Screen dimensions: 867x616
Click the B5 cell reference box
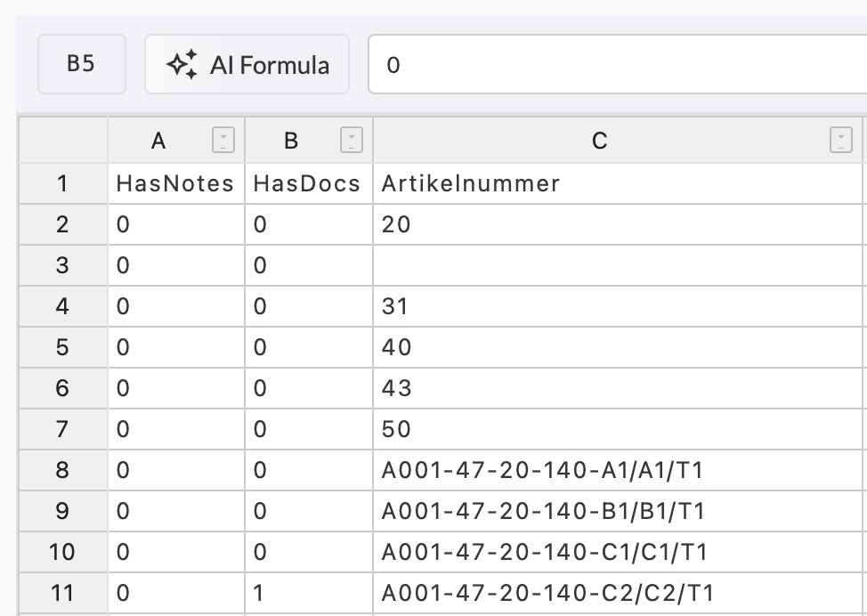82,64
